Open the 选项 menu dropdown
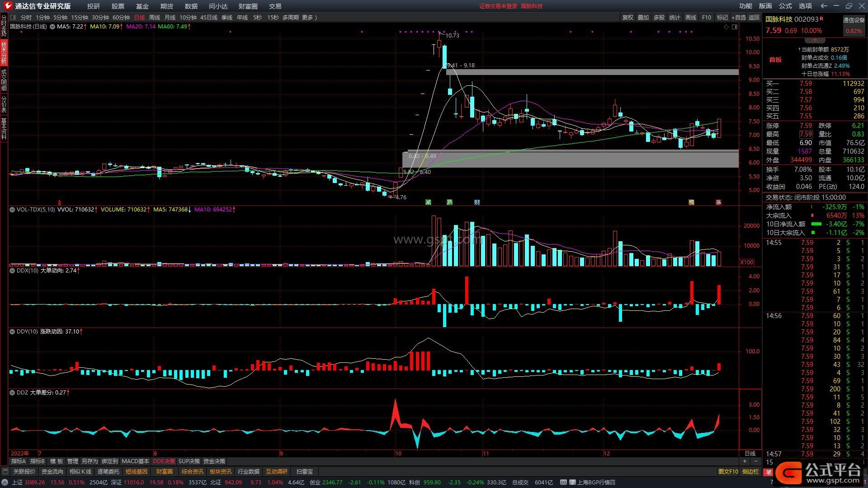Viewport: 868px width, 488px height. click(805, 6)
